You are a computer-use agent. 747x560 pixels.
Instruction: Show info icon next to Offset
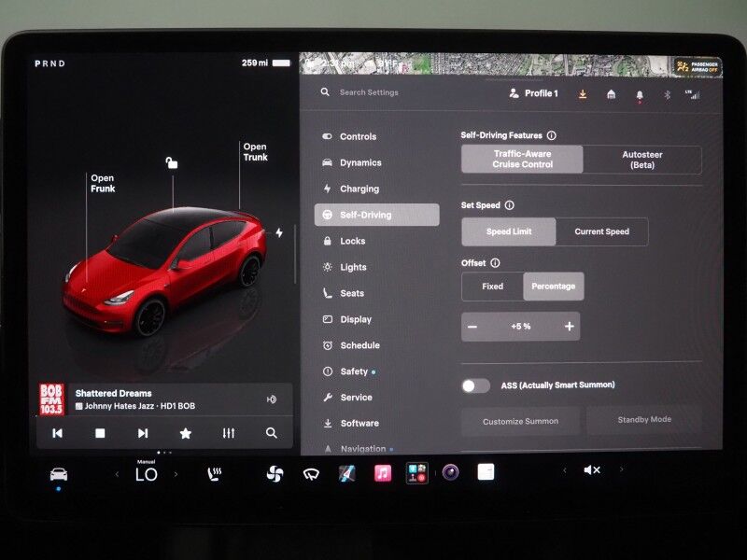click(x=495, y=263)
